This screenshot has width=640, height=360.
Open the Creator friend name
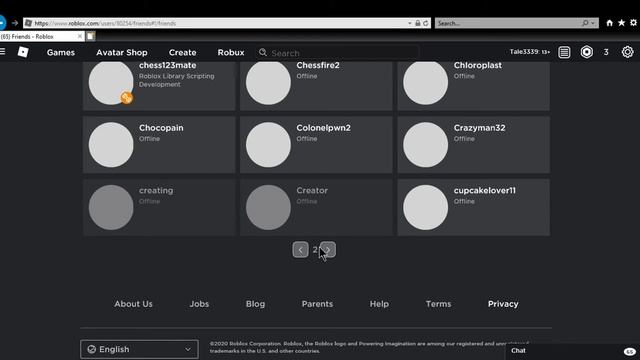312,191
